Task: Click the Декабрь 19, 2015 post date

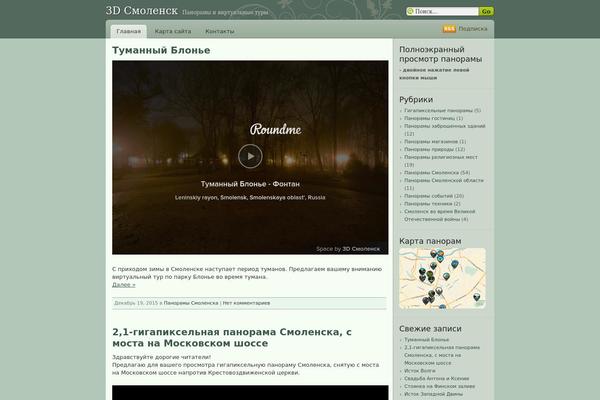Action: pyautogui.click(x=136, y=303)
